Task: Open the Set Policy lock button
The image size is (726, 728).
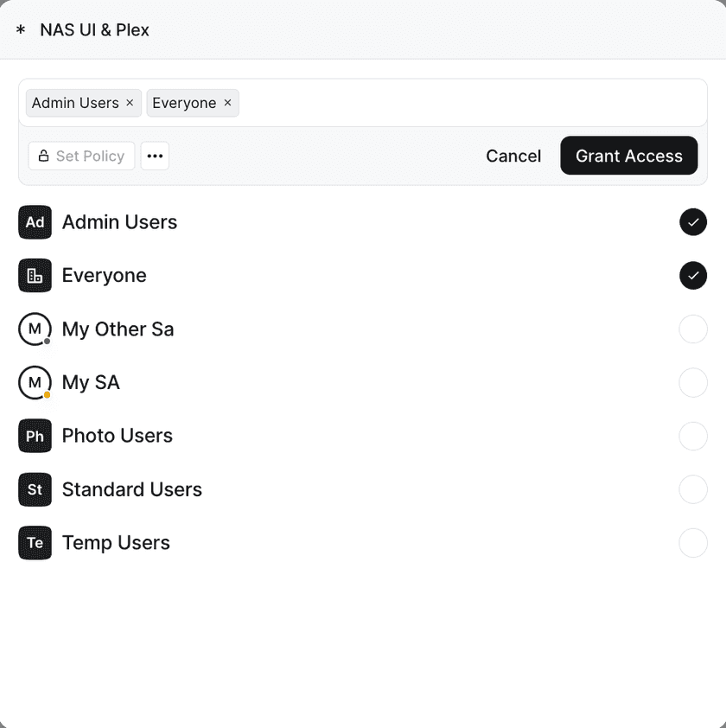Action: [x=82, y=156]
